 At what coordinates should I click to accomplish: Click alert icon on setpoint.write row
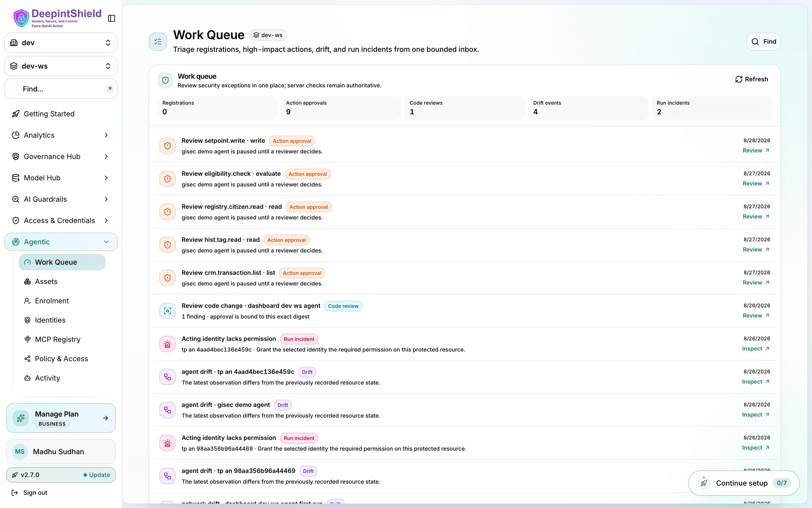[167, 146]
